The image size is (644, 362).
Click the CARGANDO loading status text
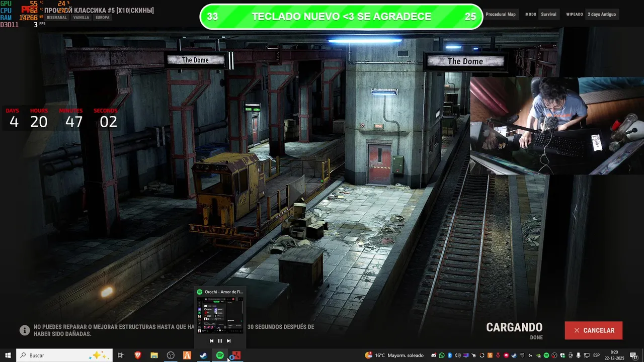click(514, 328)
